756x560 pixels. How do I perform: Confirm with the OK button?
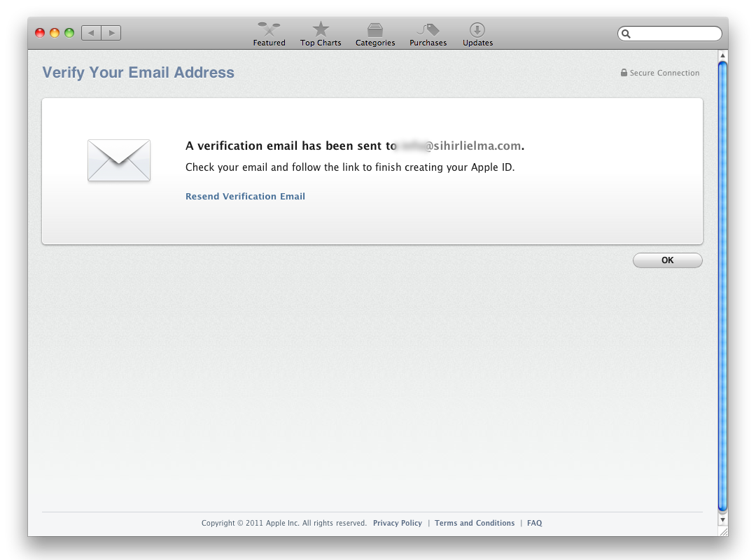coord(667,260)
